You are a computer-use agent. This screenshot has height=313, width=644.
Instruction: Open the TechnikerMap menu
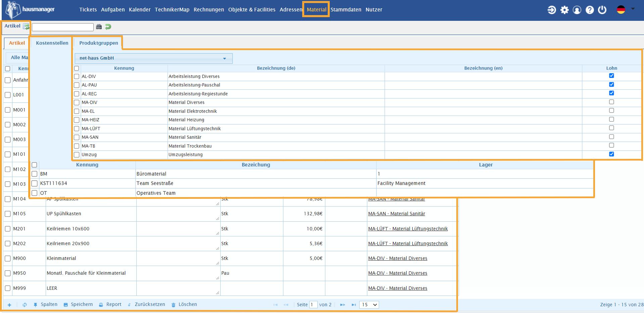pos(172,10)
